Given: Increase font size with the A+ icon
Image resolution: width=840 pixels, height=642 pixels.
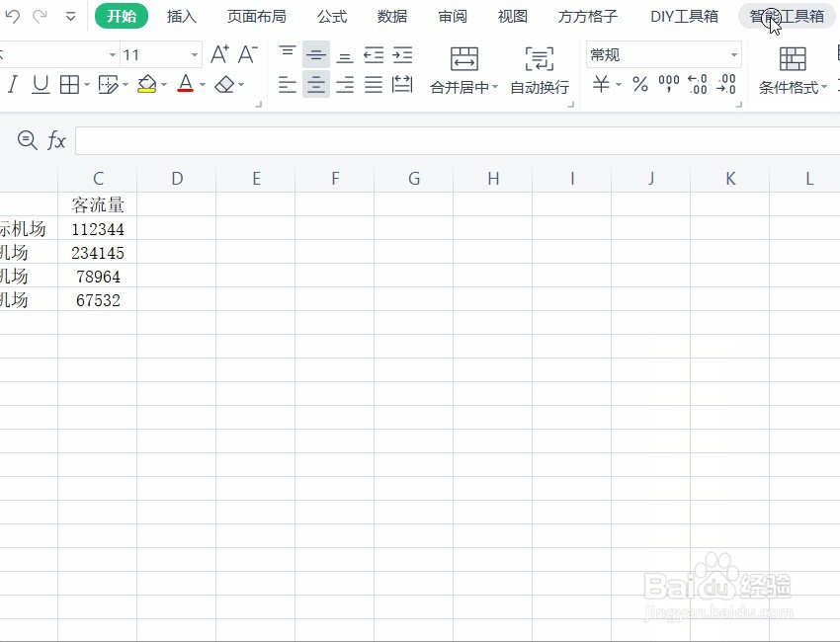Looking at the screenshot, I should point(219,55).
